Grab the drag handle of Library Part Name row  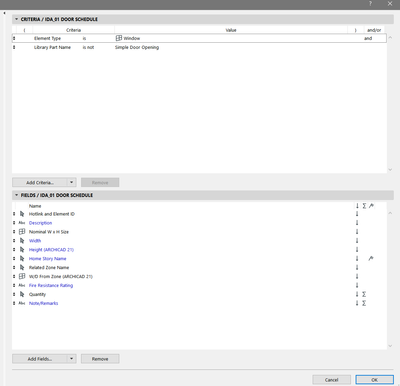click(x=14, y=47)
